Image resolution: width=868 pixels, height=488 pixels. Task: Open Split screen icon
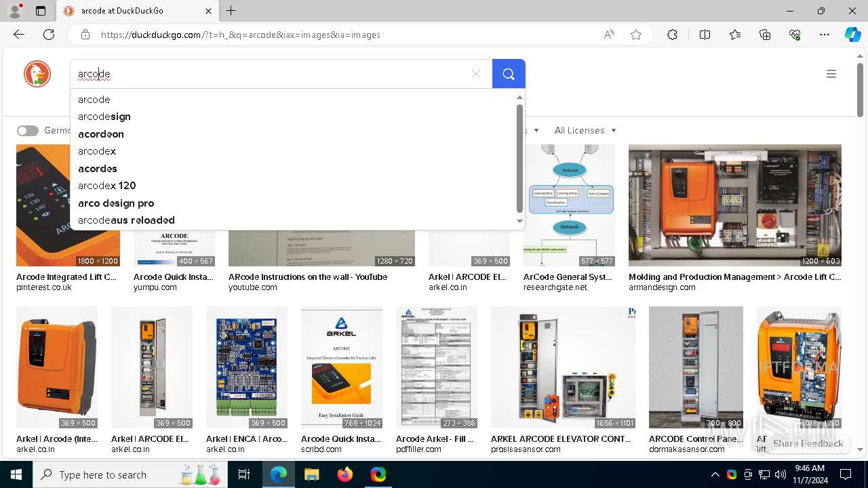705,35
